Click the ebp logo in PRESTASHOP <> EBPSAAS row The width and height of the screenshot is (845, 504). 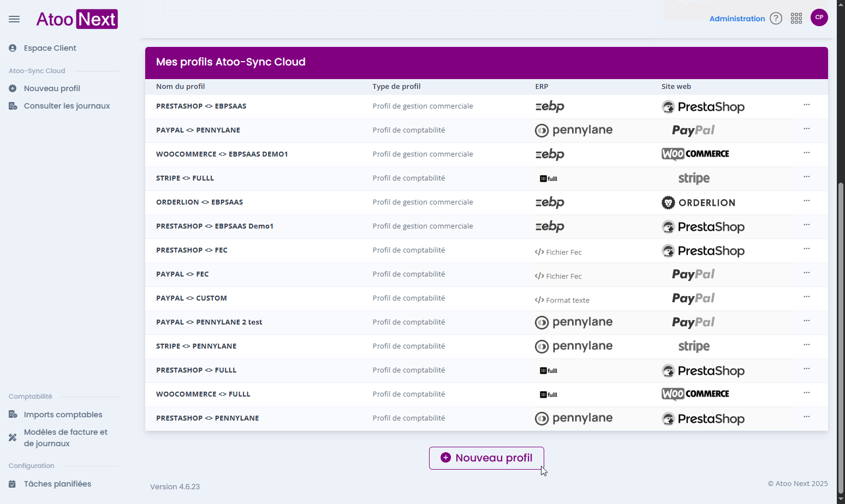pyautogui.click(x=550, y=106)
